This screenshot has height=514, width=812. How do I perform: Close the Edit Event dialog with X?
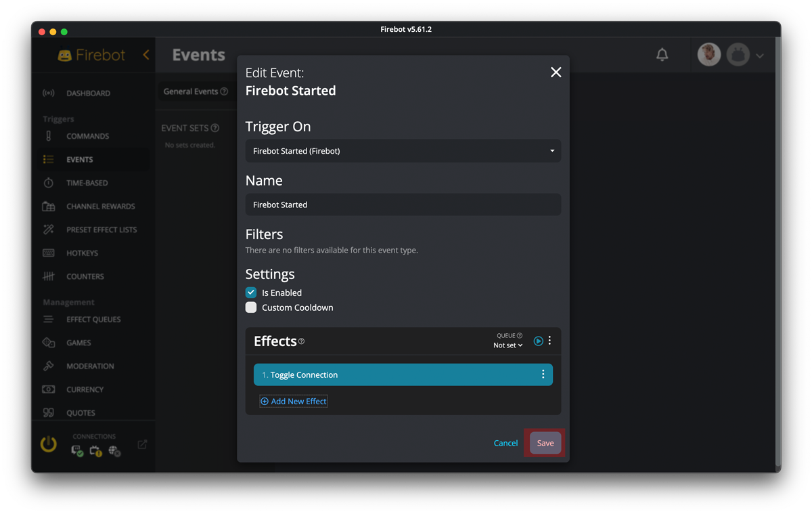coord(556,72)
